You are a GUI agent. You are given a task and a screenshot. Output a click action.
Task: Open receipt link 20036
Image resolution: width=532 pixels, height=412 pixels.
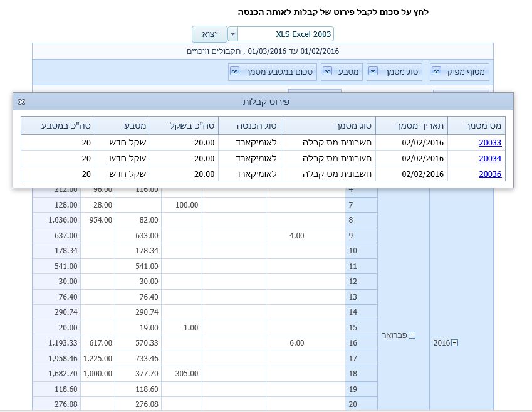[490, 174]
